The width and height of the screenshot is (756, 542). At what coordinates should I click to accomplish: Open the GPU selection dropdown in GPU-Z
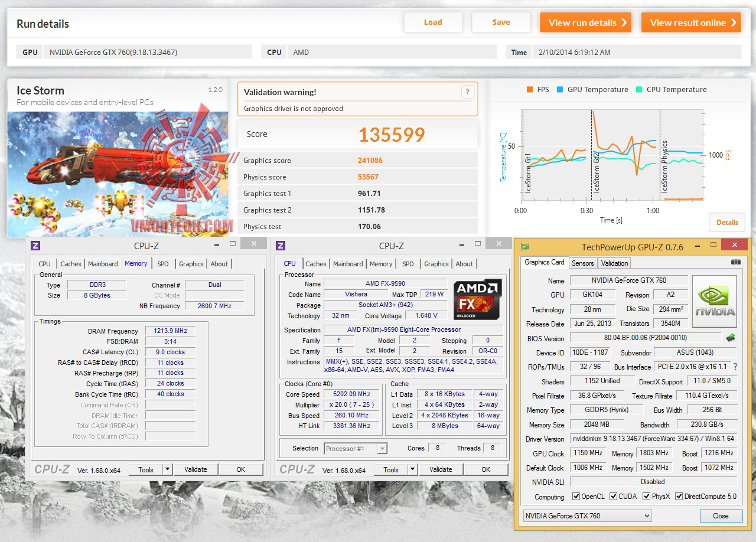coord(587,516)
